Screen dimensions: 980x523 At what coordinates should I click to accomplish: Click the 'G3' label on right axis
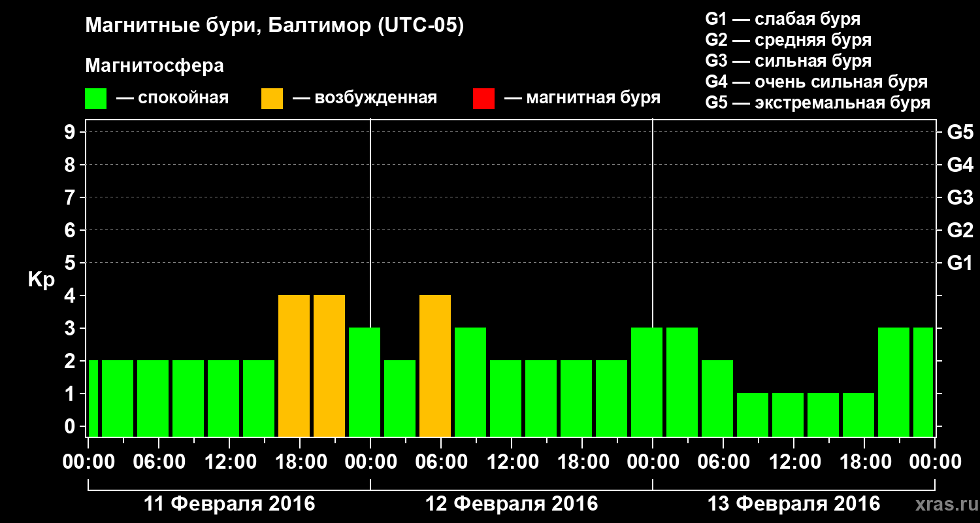click(x=960, y=197)
